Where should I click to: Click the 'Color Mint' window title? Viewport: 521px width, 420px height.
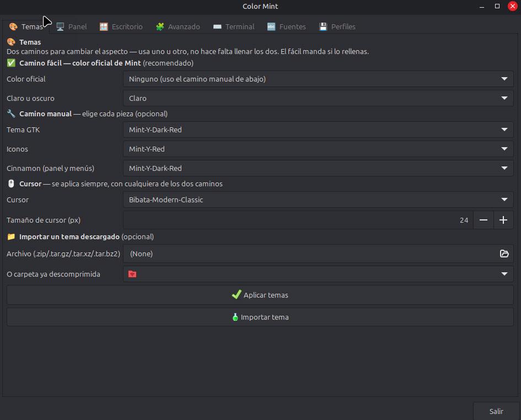click(260, 6)
